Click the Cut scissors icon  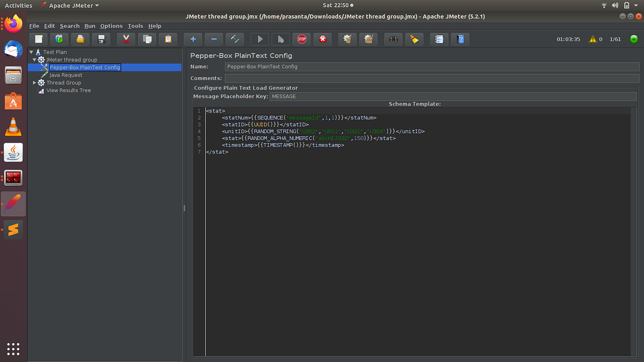(126, 39)
